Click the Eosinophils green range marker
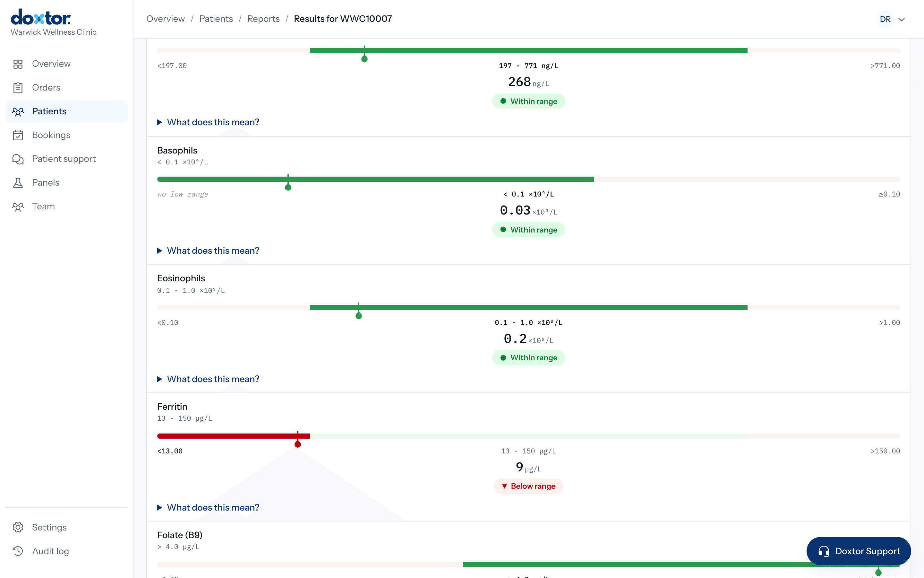 (x=358, y=315)
